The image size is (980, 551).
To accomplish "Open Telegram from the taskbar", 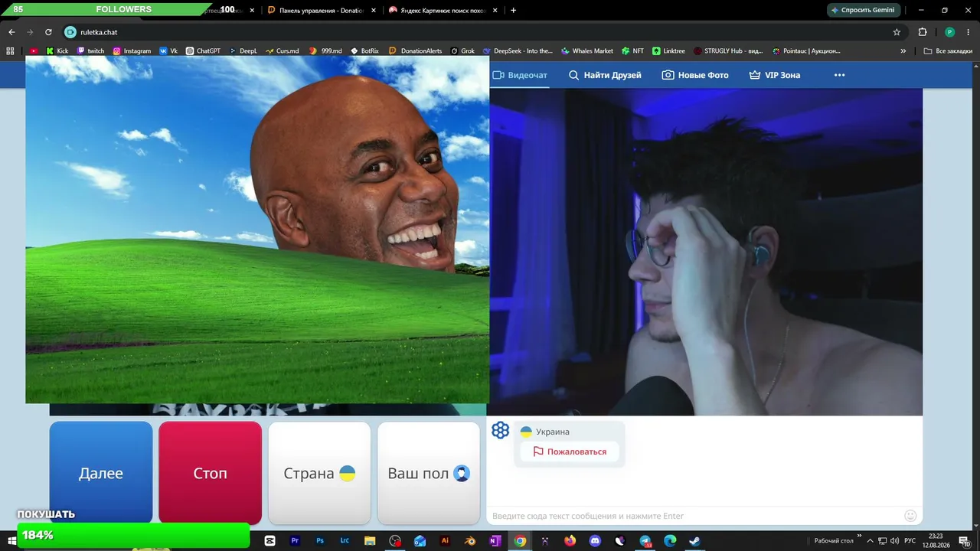I will (645, 541).
